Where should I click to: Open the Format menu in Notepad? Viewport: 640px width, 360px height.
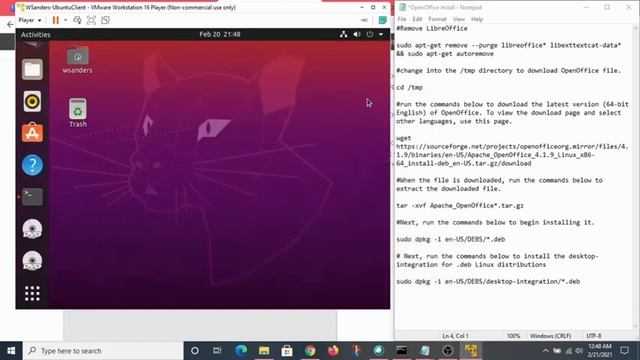tap(437, 19)
